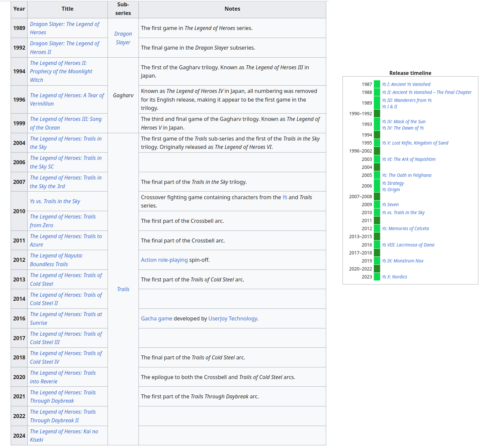This screenshot has width=490, height=448.
Task: Open Trails in the Sky SC link
Action: coord(66,162)
